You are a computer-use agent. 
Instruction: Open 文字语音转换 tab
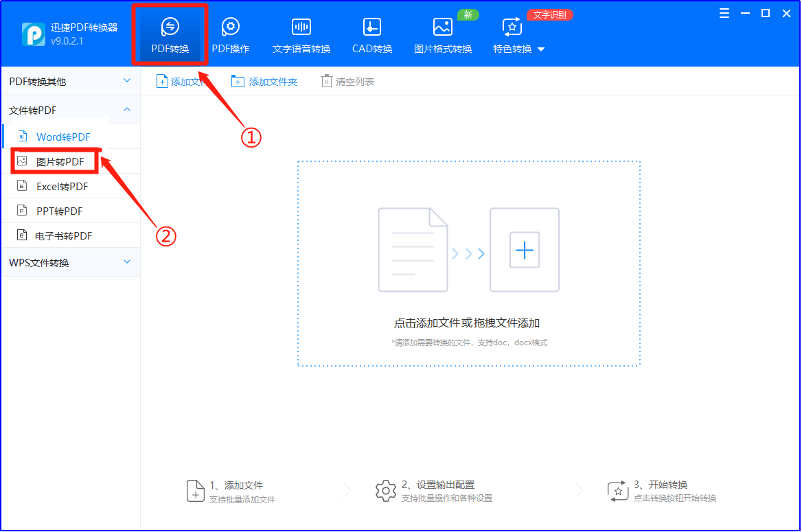click(301, 35)
